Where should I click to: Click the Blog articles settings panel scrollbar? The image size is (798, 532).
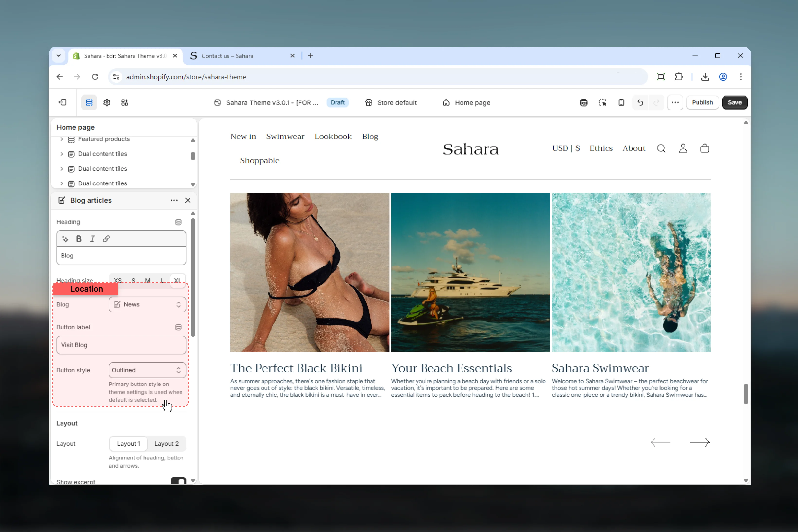(x=193, y=277)
